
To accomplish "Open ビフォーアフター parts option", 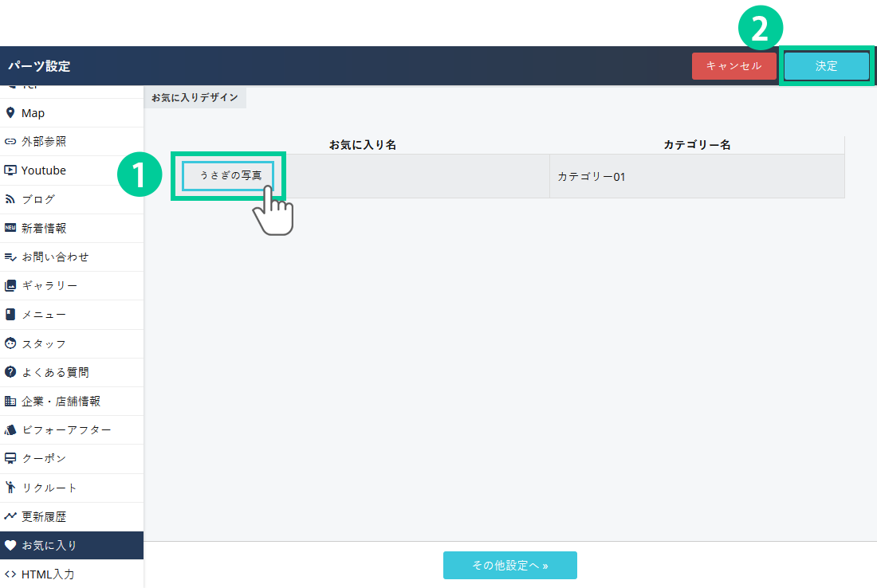I will tap(66, 429).
